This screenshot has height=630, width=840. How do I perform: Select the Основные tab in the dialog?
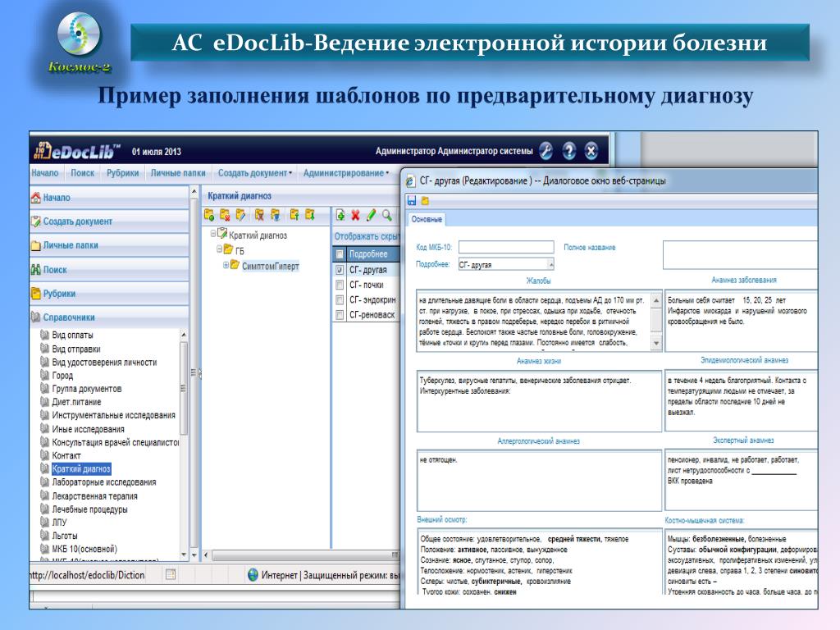pyautogui.click(x=427, y=219)
